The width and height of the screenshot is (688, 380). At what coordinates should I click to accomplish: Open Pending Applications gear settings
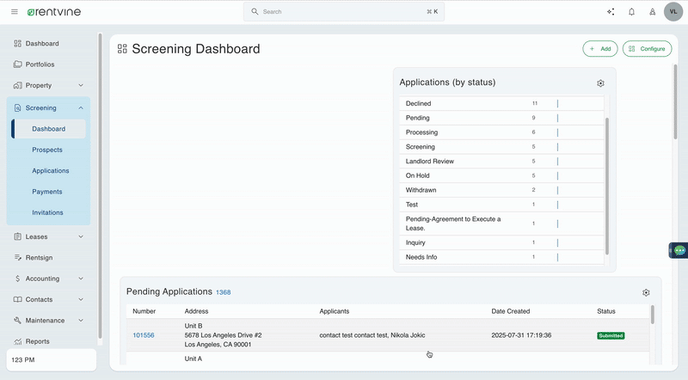(646, 292)
